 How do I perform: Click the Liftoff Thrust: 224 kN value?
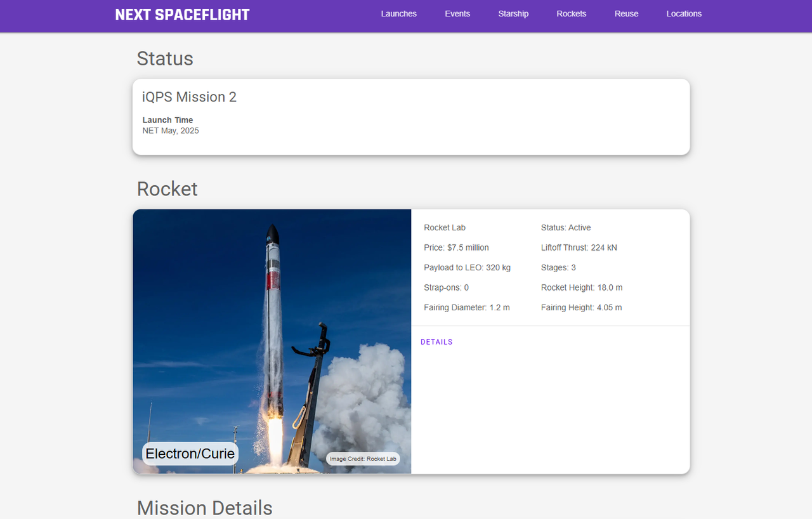(x=579, y=247)
